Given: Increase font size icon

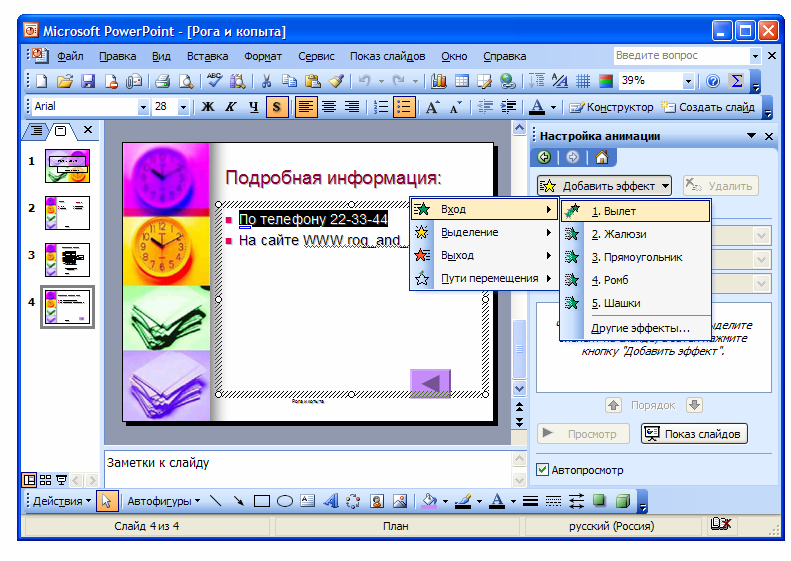Looking at the screenshot, I should [x=432, y=107].
